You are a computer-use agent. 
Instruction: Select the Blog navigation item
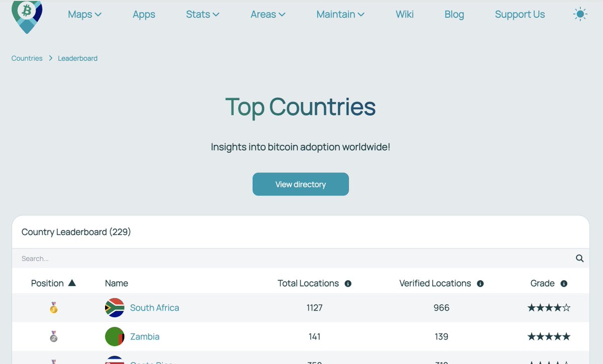454,14
